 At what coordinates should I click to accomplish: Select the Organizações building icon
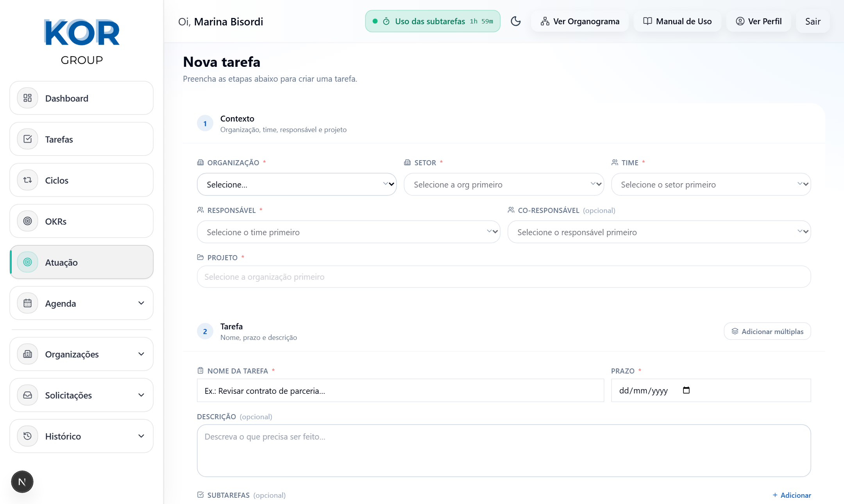[x=27, y=354]
